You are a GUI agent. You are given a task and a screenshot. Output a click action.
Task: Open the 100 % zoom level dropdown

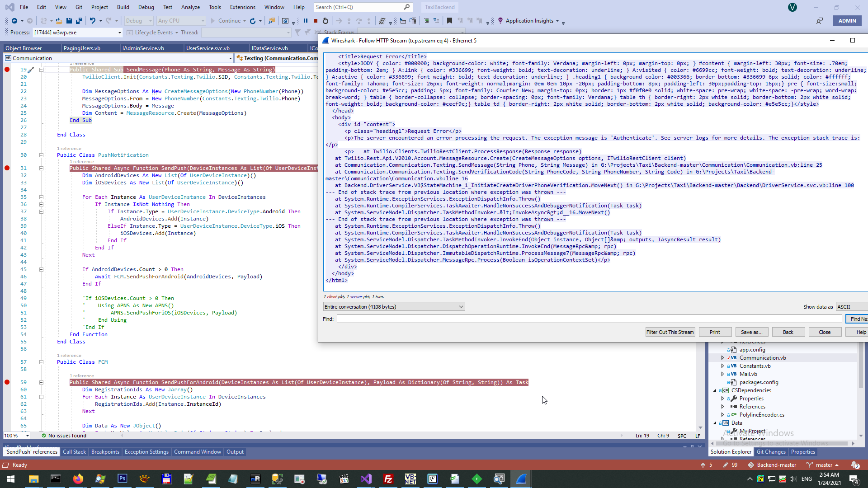(x=27, y=436)
